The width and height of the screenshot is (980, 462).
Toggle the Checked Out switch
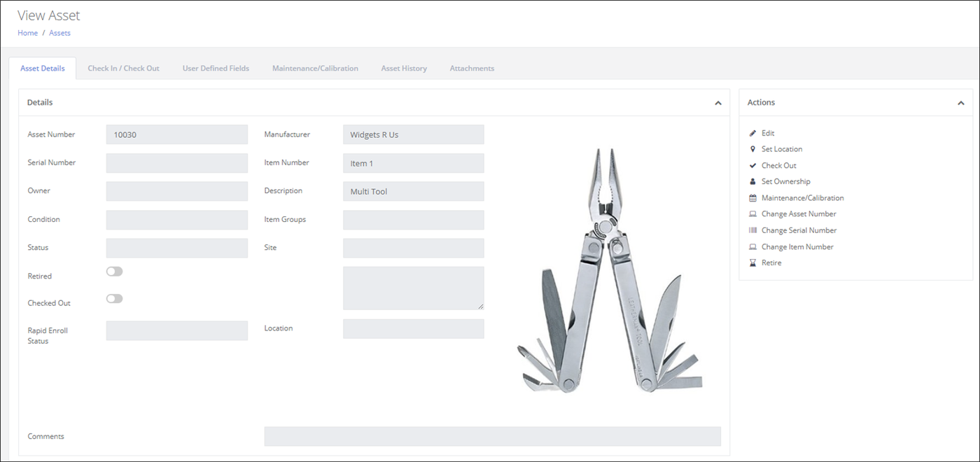pos(114,298)
